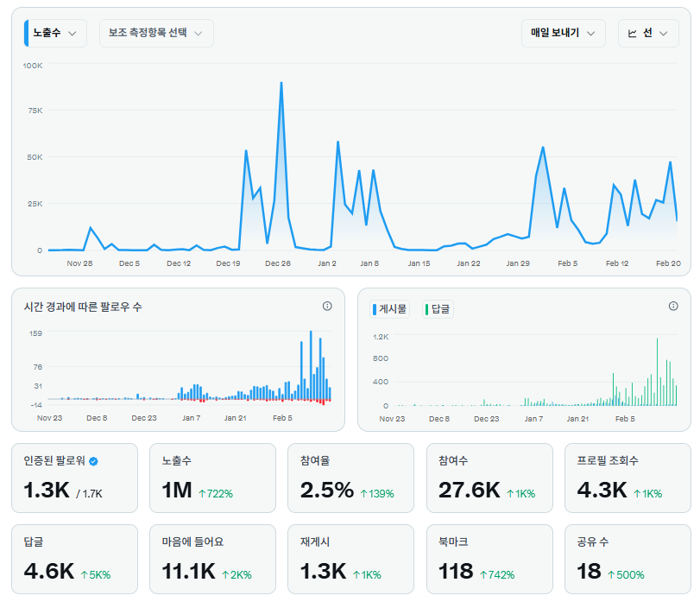Open the 선 chart type dropdown
Screen dimensions: 700x608
tap(648, 33)
